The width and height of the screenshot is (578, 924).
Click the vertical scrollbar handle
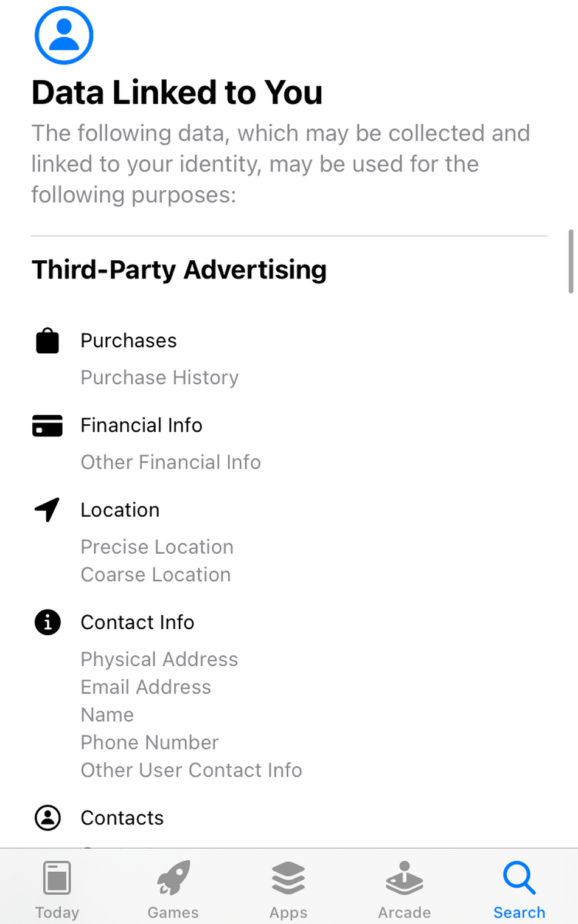tap(571, 261)
